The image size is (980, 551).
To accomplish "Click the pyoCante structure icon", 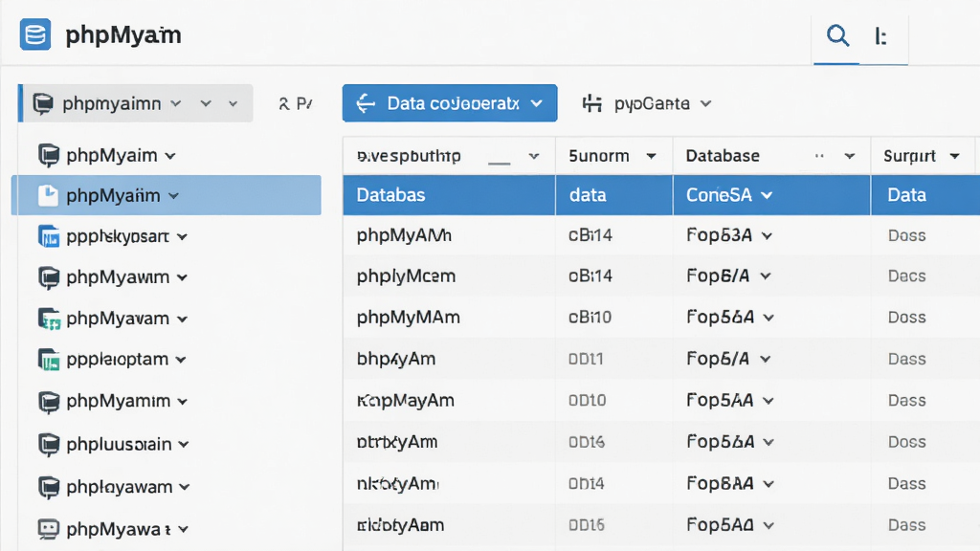I will coord(591,103).
